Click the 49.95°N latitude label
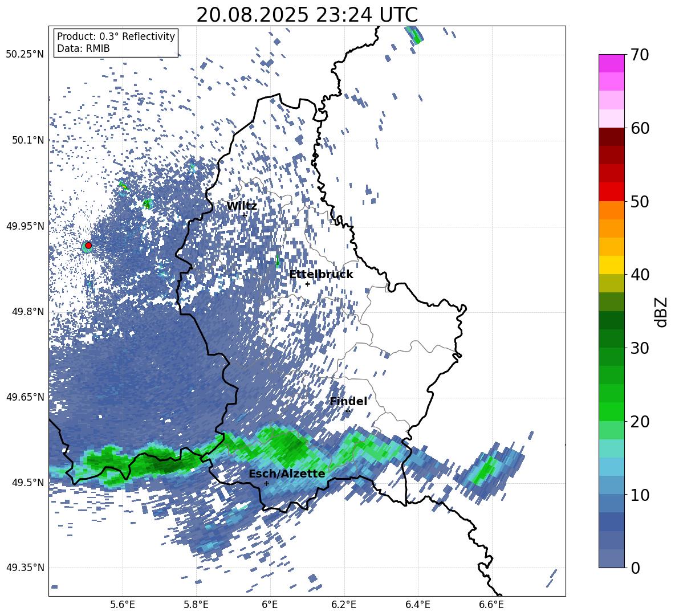 [x=25, y=226]
